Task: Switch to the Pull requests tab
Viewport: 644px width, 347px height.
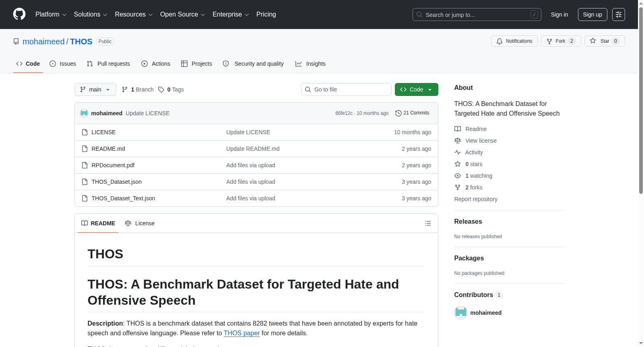Action: pyautogui.click(x=108, y=64)
